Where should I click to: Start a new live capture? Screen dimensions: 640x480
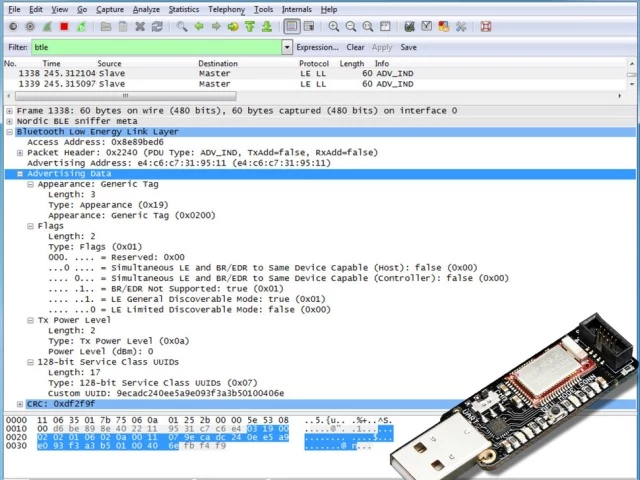[x=47, y=26]
